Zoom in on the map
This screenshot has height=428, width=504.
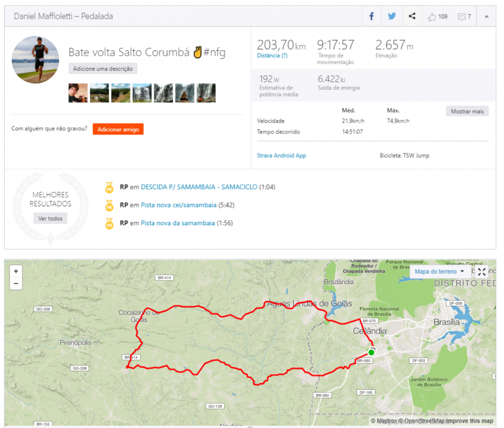(16, 271)
